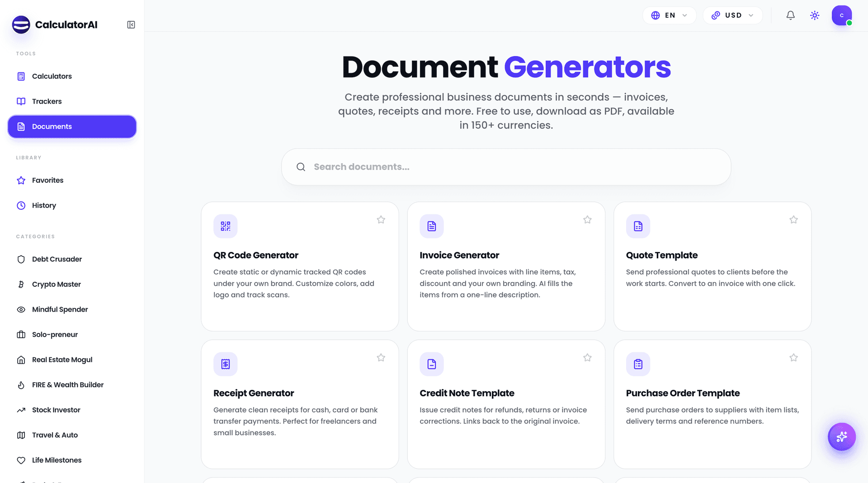Click the search magnifier icon
This screenshot has width=868, height=483.
(301, 167)
